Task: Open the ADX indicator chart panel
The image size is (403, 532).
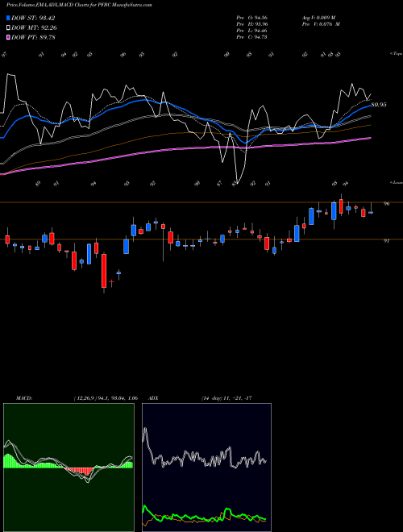Action: pos(206,468)
